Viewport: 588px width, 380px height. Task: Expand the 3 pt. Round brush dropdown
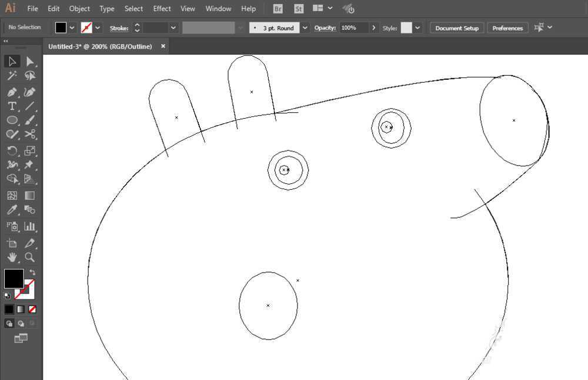coord(305,28)
